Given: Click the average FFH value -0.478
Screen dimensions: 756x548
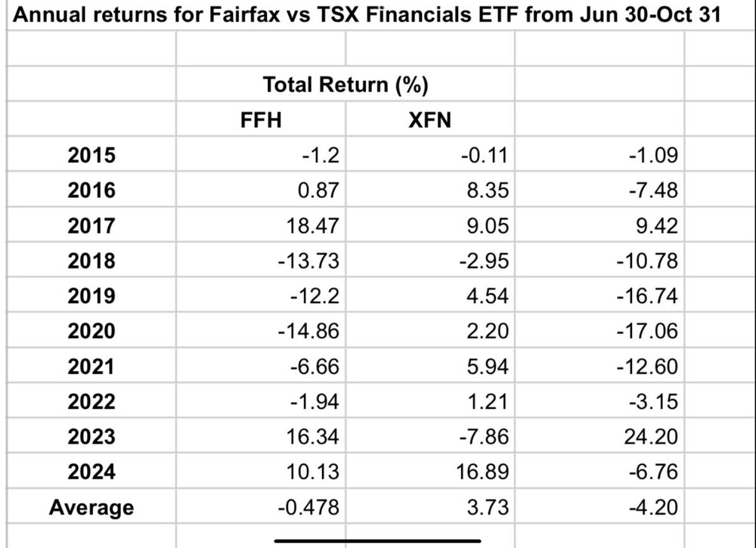Looking at the screenshot, I should coord(261,506).
